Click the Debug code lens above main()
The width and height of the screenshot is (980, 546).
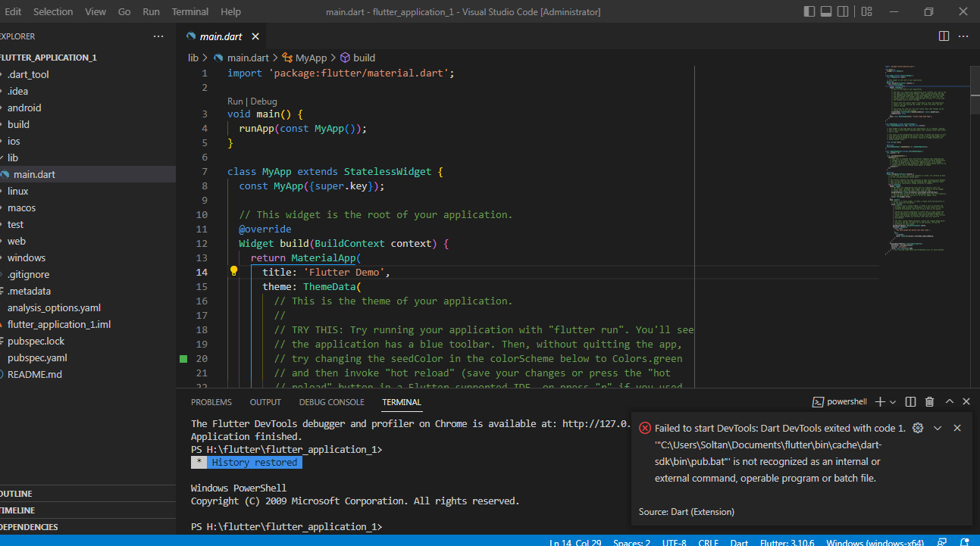pos(264,101)
